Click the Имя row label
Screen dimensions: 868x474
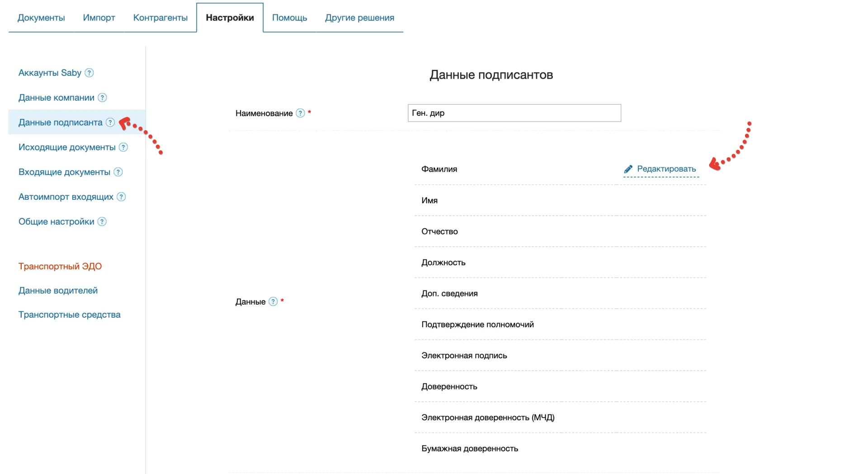tap(429, 200)
